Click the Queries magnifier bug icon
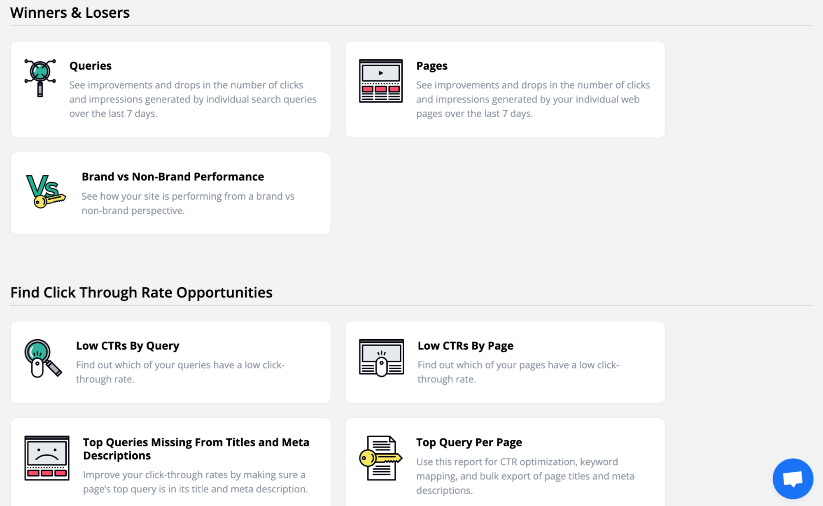 click(40, 77)
